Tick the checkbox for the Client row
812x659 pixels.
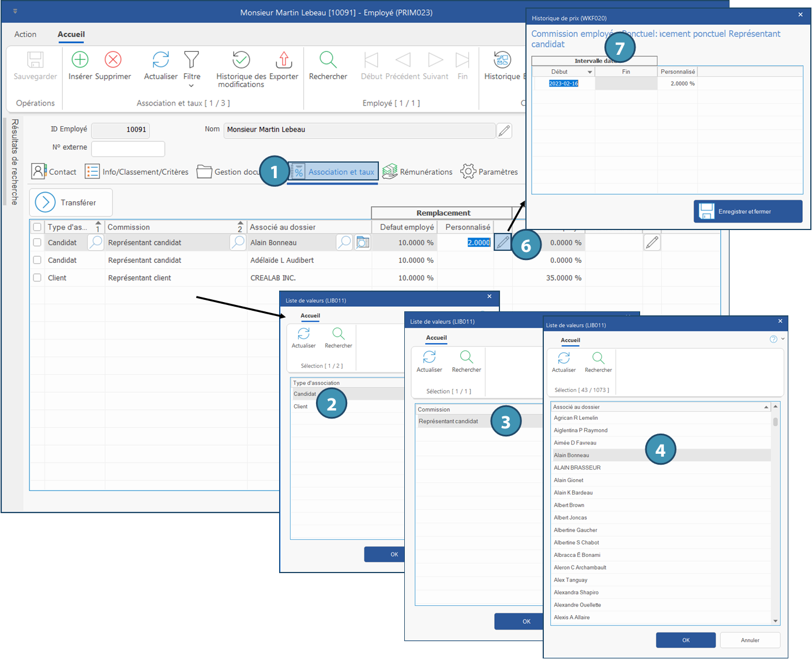tap(37, 278)
